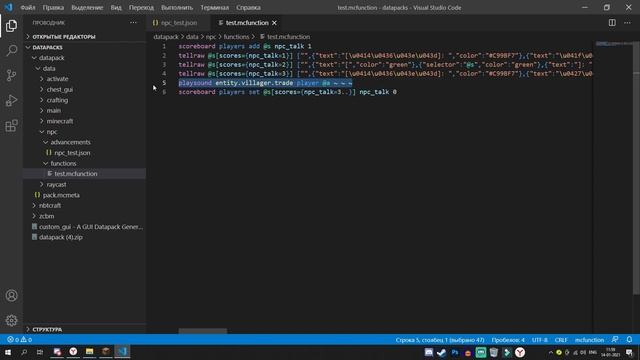Open the Терминал menu
This screenshot has height=360, width=640.
point(214,8)
